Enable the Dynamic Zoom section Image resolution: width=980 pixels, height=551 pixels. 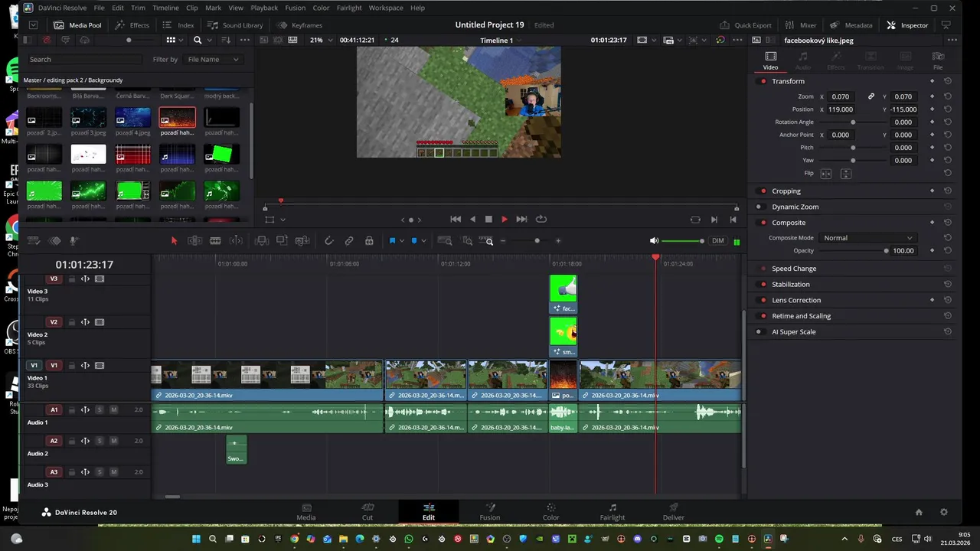click(759, 207)
